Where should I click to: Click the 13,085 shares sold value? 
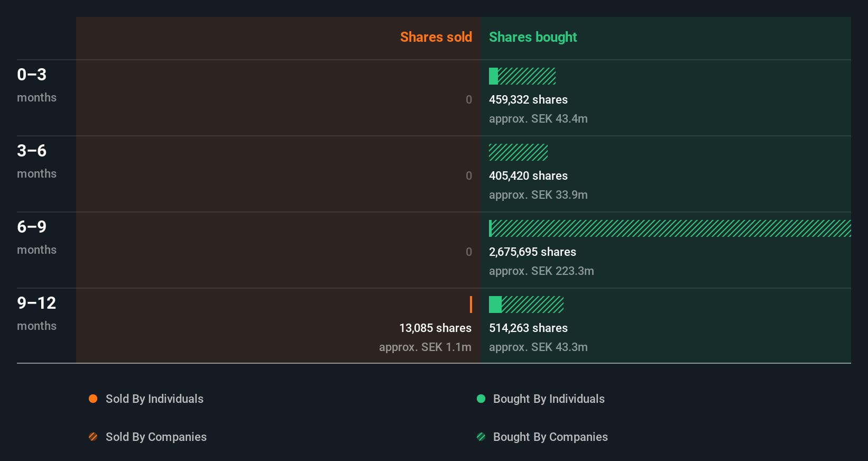coord(435,328)
